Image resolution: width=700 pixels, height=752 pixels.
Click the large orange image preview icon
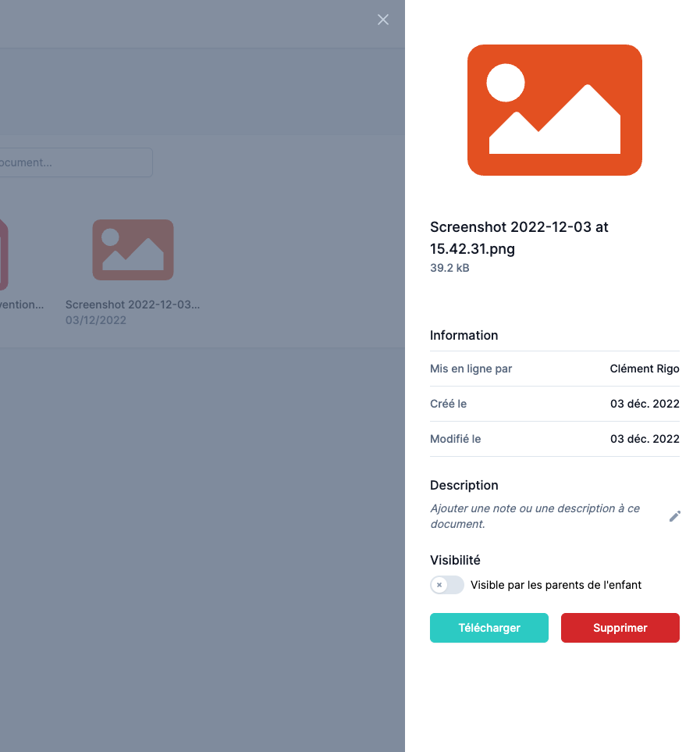[x=554, y=110]
